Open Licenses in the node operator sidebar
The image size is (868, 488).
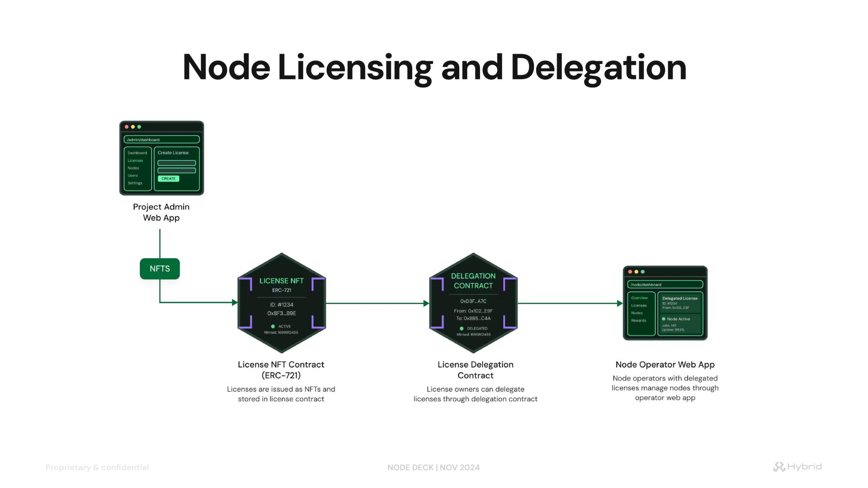[639, 306]
